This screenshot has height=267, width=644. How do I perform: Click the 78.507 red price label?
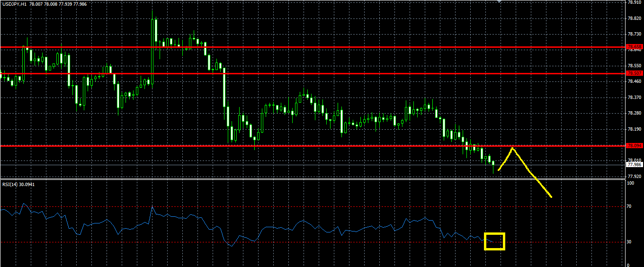click(635, 73)
